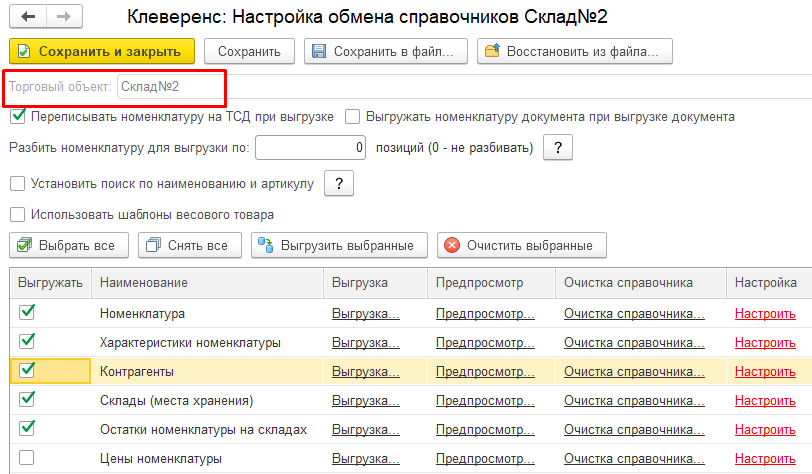Click Настроить for Характеристики номенклатуры
Viewport: 812px width, 474px height.
point(765,343)
